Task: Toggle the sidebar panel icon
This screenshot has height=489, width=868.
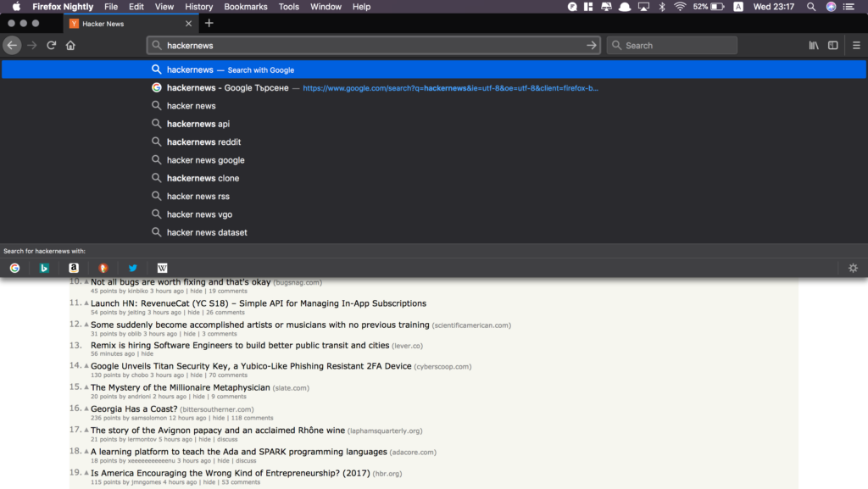Action: click(832, 46)
